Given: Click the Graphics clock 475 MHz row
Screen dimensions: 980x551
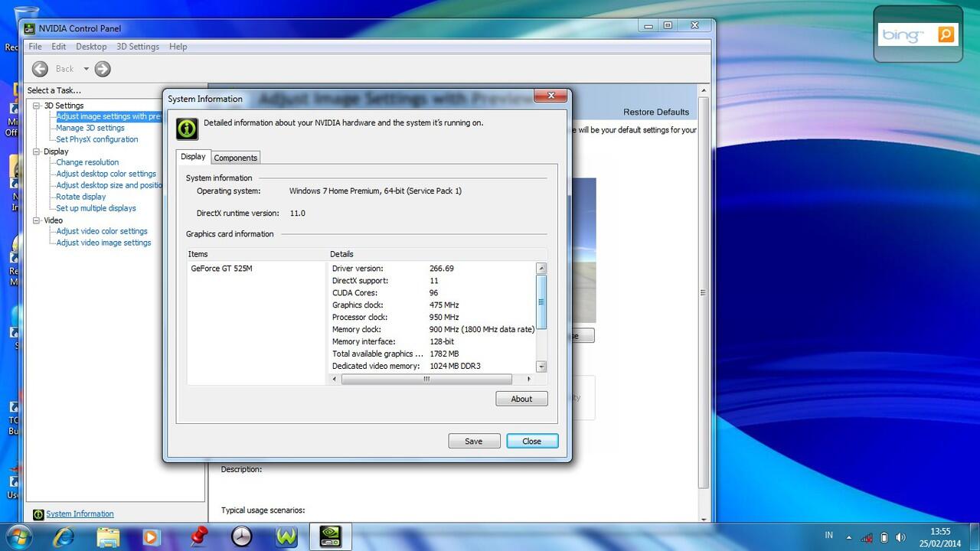Looking at the screenshot, I should [433, 305].
